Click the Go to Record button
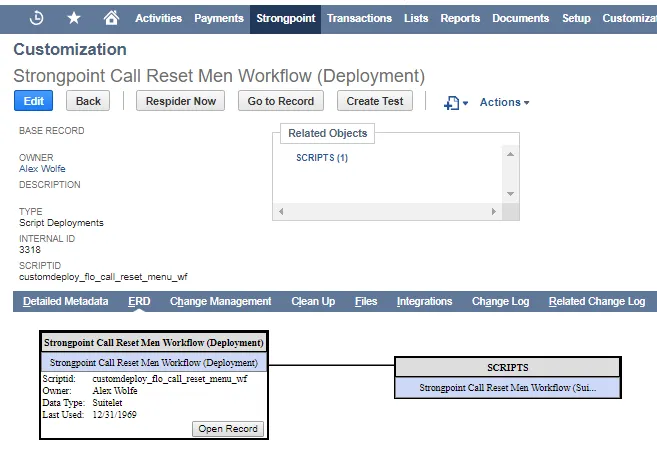657x452 pixels. pyautogui.click(x=281, y=101)
